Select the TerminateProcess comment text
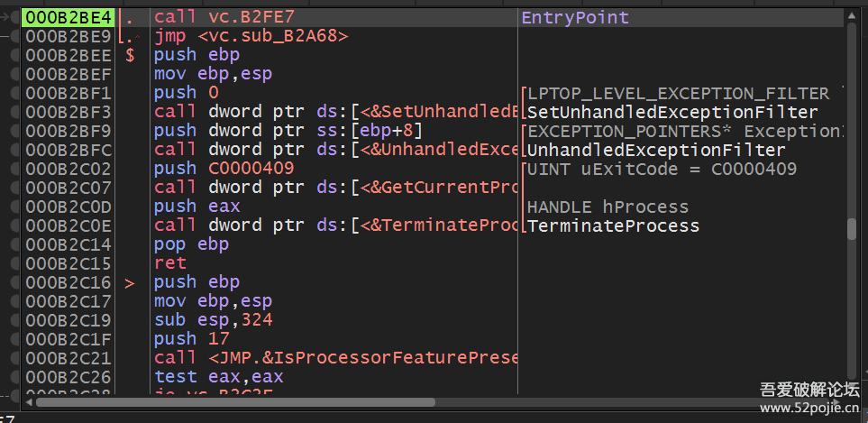Image resolution: width=868 pixels, height=423 pixels. pos(613,225)
